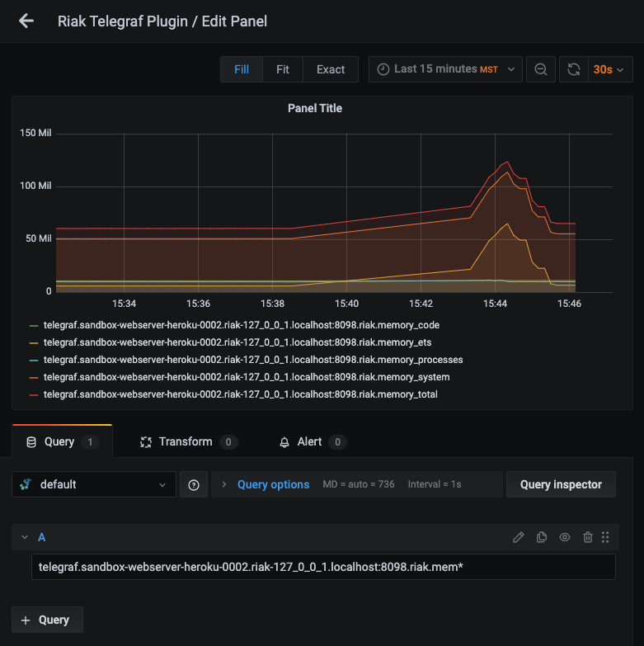644x646 pixels.
Task: Open the 30s refresh interval dropdown
Action: [x=610, y=69]
